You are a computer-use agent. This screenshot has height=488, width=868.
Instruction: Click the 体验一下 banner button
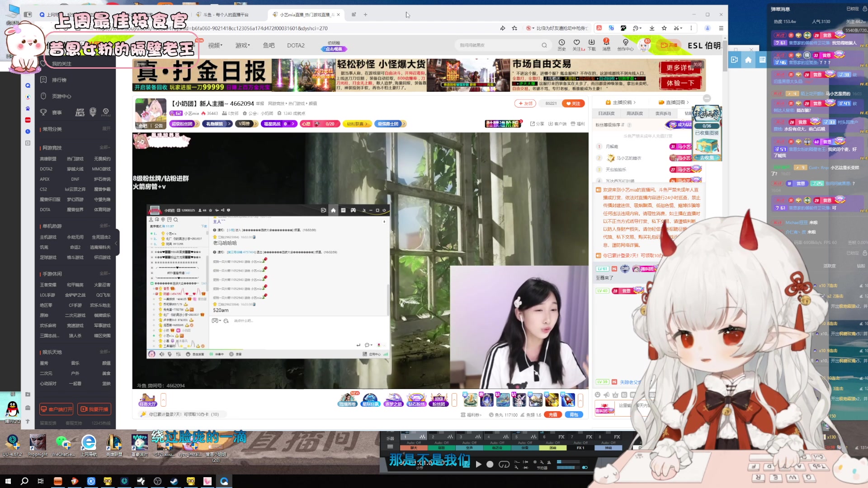pyautogui.click(x=680, y=83)
